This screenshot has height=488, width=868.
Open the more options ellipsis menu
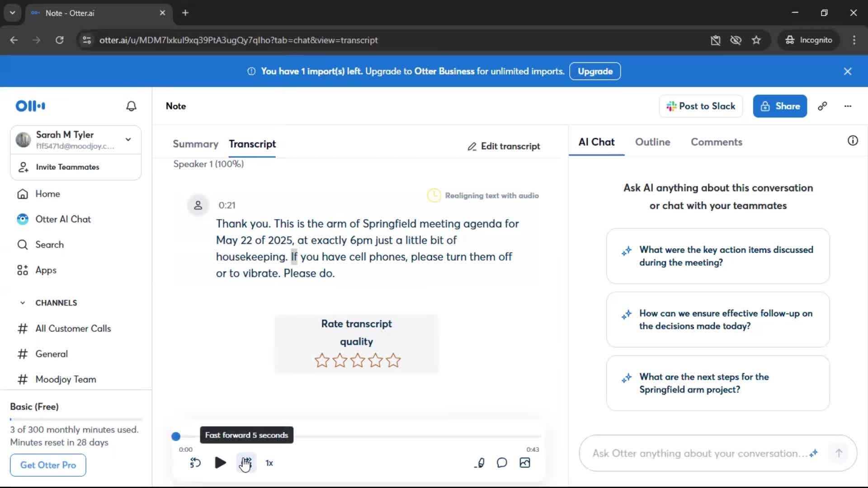coord(848,106)
